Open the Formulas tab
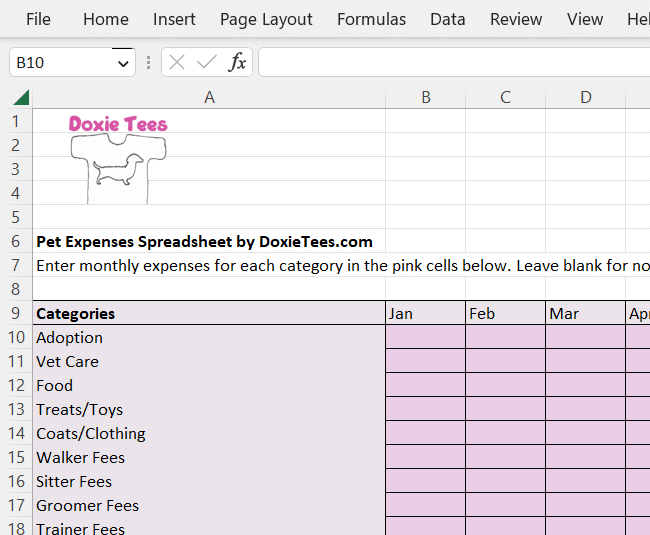Viewport: 650px width, 535px height. tap(371, 19)
